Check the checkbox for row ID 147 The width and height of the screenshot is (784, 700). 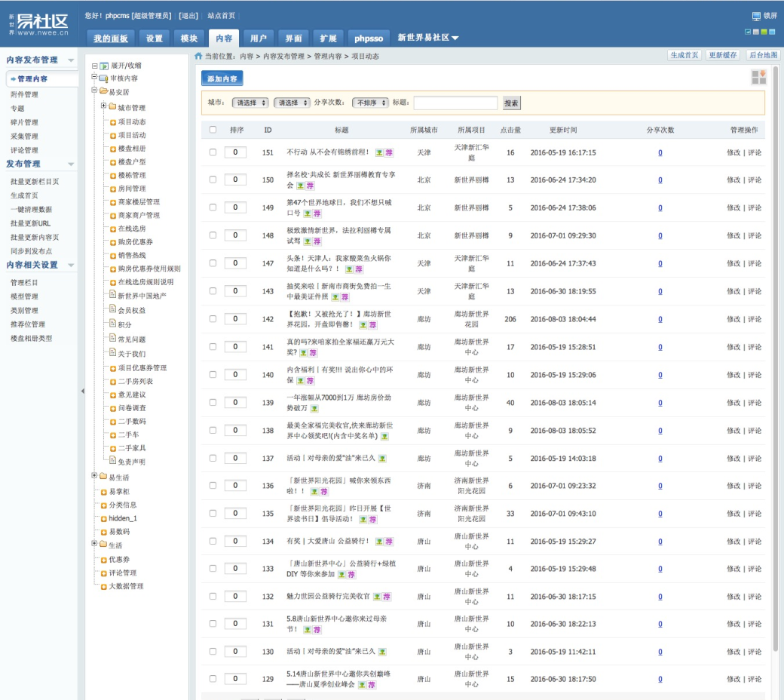tap(213, 262)
